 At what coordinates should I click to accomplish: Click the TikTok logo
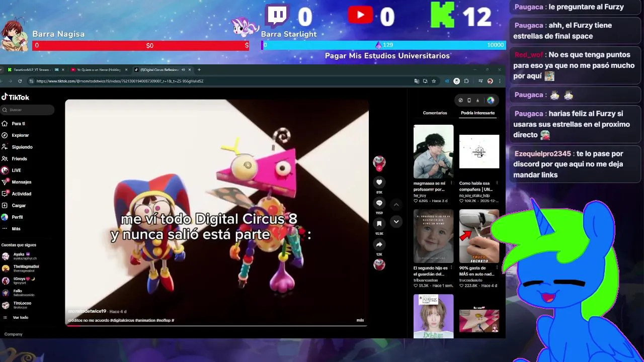15,97
